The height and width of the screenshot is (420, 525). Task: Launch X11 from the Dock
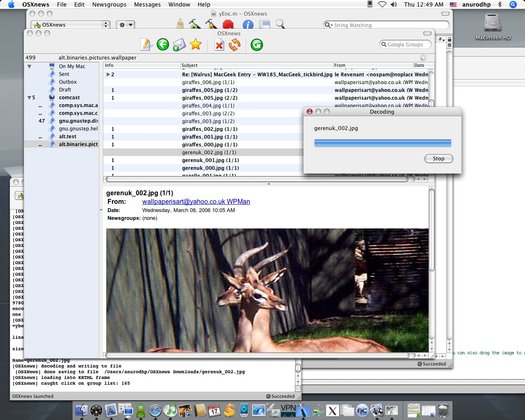point(332,411)
